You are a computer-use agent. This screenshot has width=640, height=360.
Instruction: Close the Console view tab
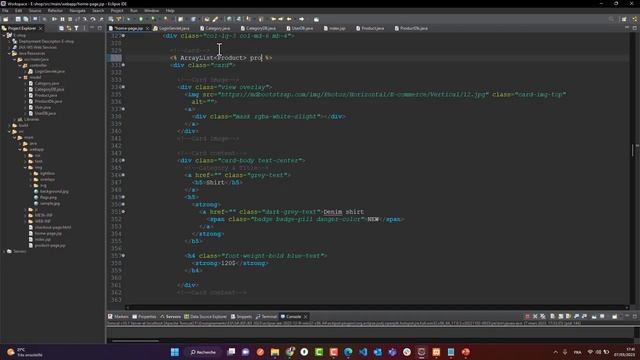(305, 316)
